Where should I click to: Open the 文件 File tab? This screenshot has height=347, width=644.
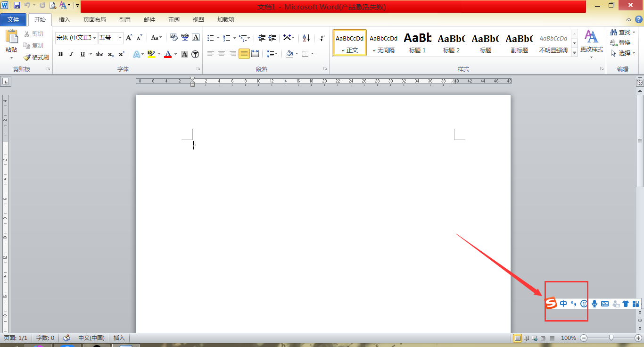coord(13,19)
